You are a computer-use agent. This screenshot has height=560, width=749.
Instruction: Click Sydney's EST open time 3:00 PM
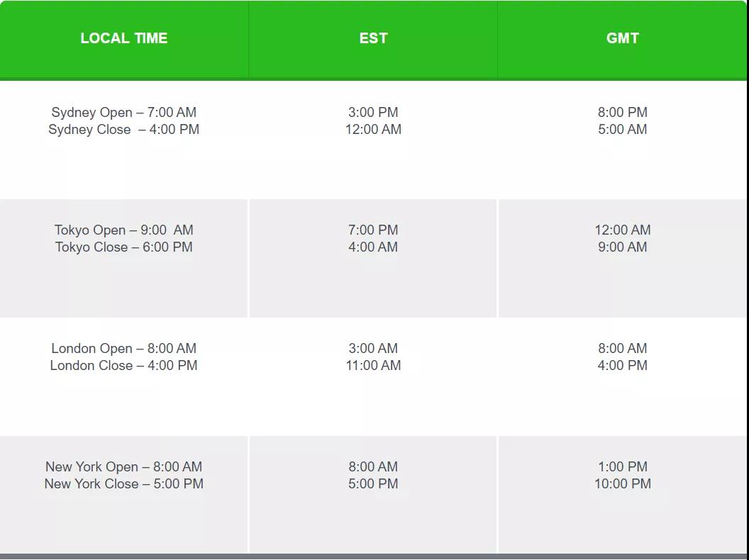(x=373, y=112)
